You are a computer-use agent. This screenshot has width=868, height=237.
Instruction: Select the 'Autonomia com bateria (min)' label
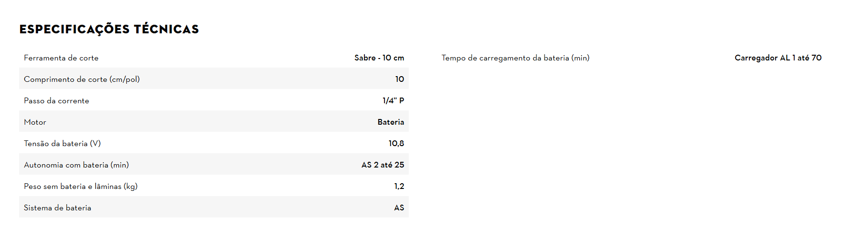[76, 165]
